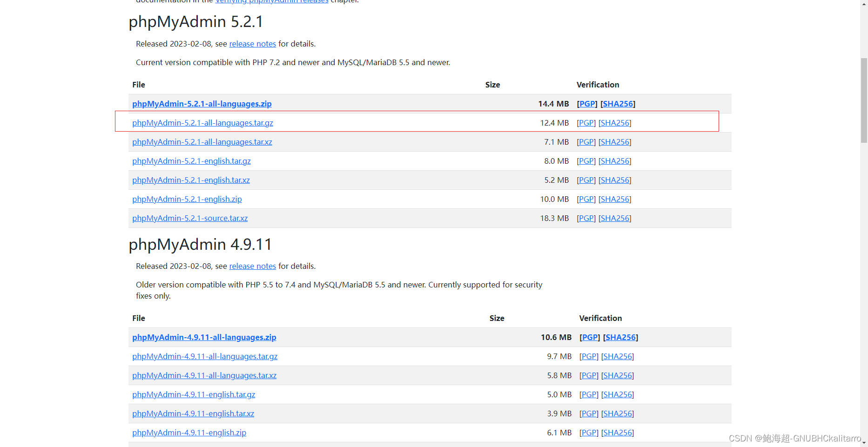View SHA256 checksum of phpMyAdmin-5.2.1-all-languages.tar.gz
This screenshot has width=868, height=447.
point(615,123)
